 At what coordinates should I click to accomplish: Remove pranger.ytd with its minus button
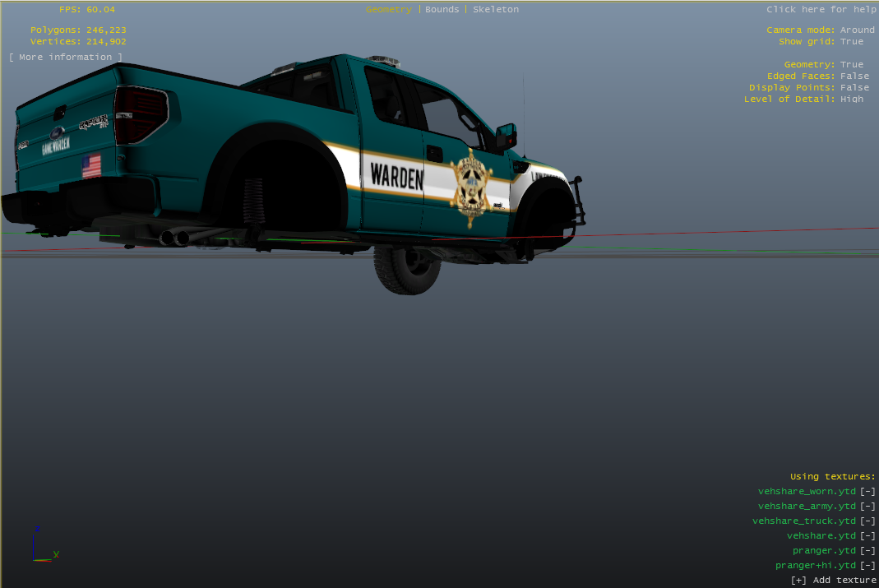867,550
